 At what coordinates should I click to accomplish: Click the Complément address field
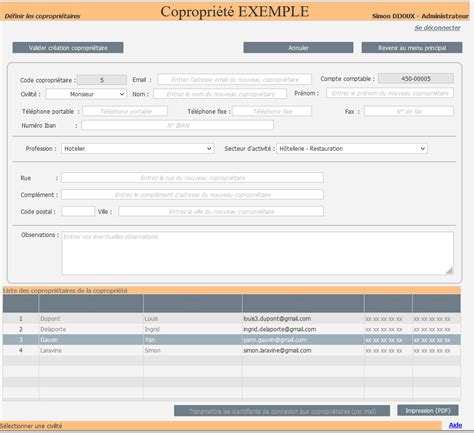tap(192, 195)
